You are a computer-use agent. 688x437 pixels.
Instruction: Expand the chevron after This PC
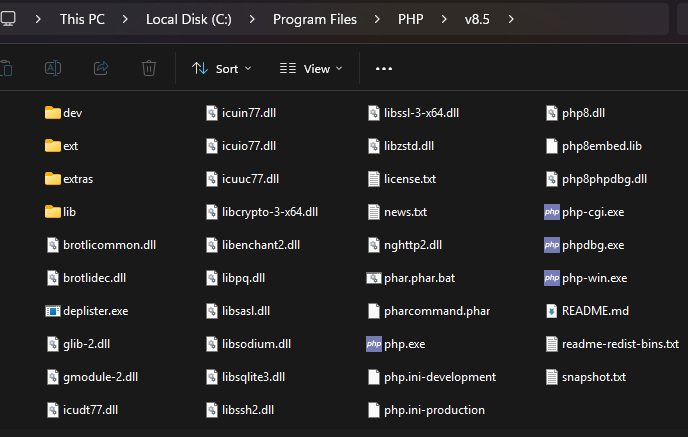(125, 19)
